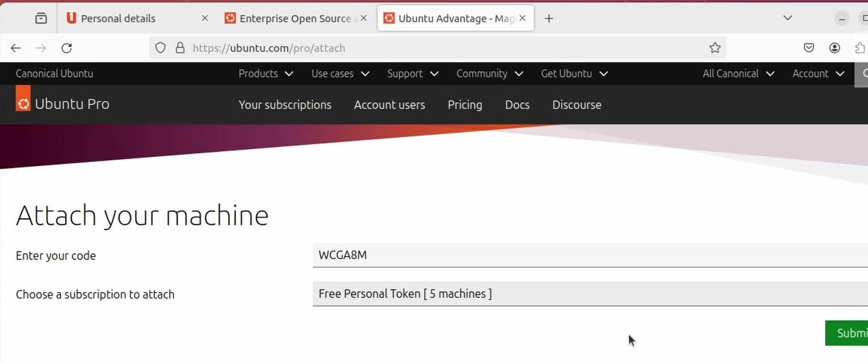868x363 pixels.
Task: Expand the Use cases menu
Action: pyautogui.click(x=340, y=73)
